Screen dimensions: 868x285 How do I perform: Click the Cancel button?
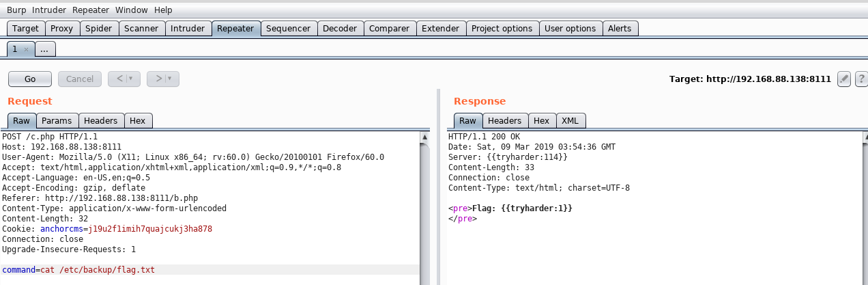tap(80, 79)
